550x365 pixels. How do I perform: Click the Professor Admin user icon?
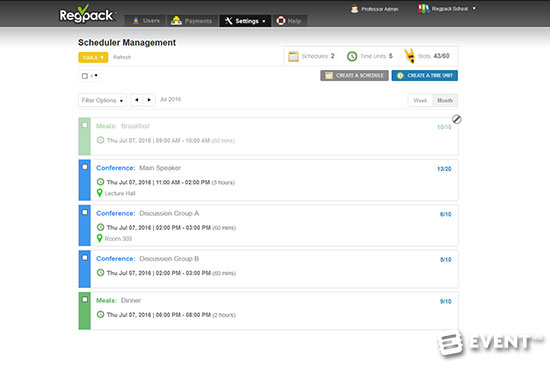click(354, 9)
